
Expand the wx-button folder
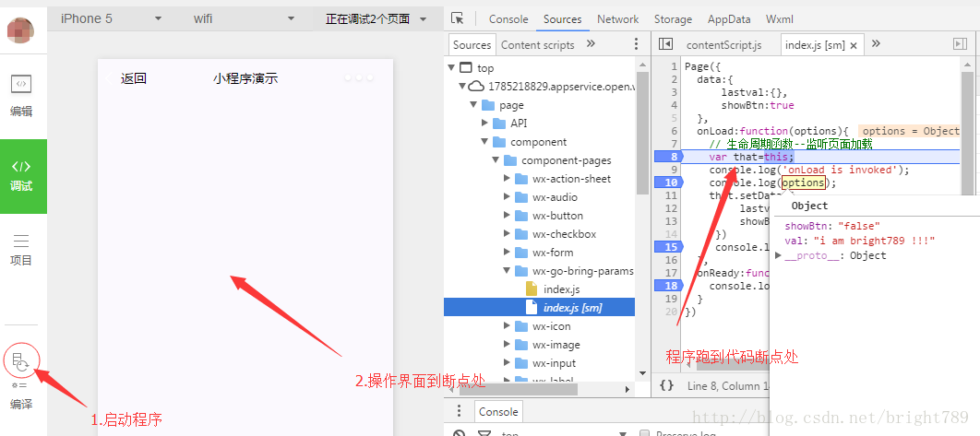pyautogui.click(x=507, y=216)
